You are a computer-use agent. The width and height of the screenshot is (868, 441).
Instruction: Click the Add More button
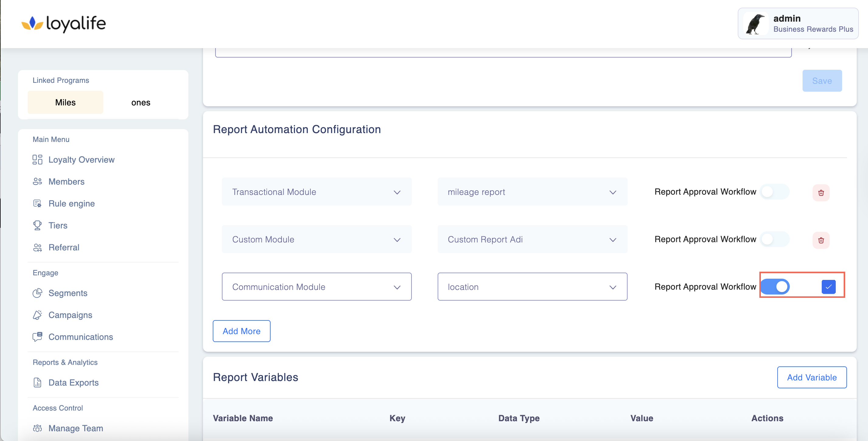click(x=241, y=331)
